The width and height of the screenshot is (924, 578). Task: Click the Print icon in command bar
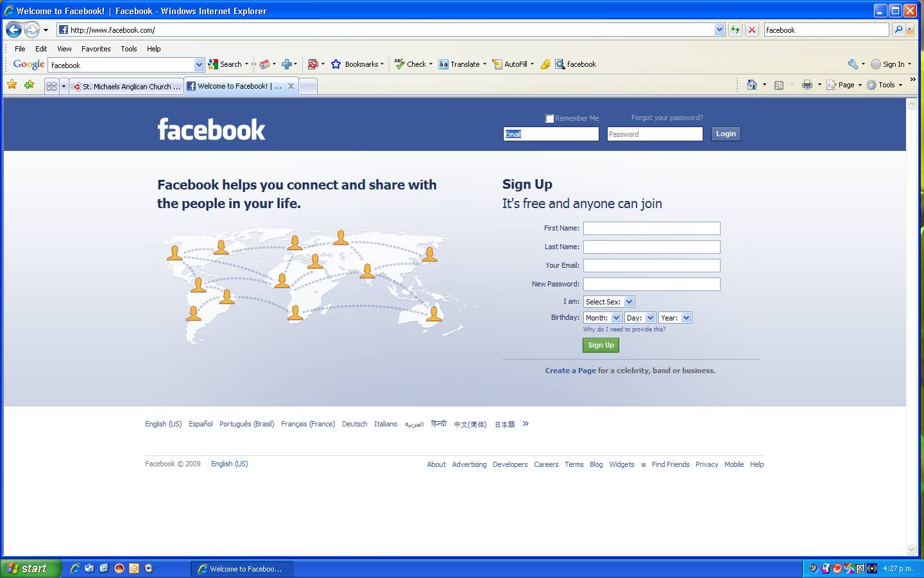click(807, 85)
